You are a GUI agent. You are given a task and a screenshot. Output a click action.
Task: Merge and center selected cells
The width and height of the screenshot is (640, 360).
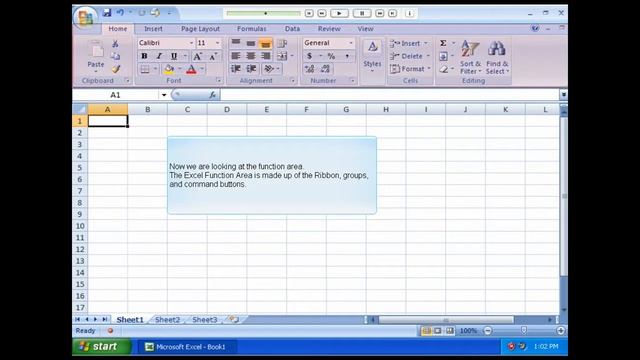pyautogui.click(x=282, y=56)
